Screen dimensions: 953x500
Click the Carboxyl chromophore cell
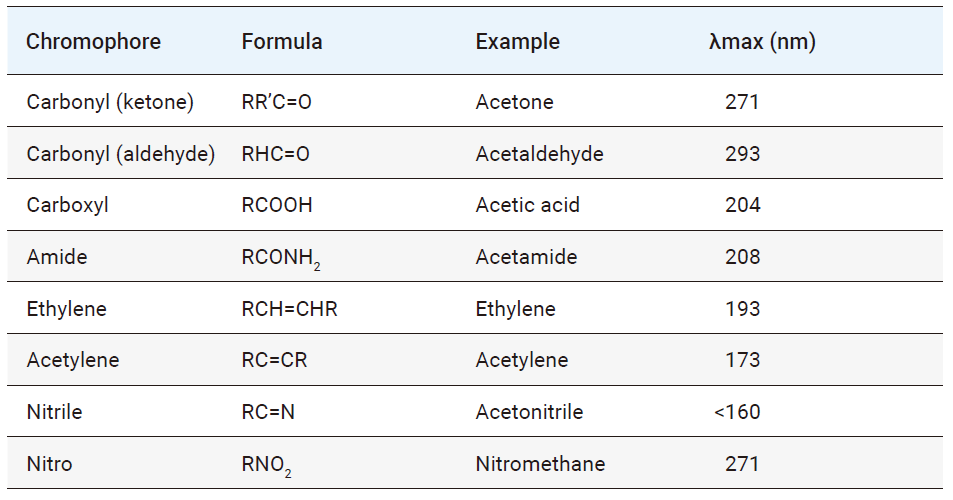click(68, 205)
